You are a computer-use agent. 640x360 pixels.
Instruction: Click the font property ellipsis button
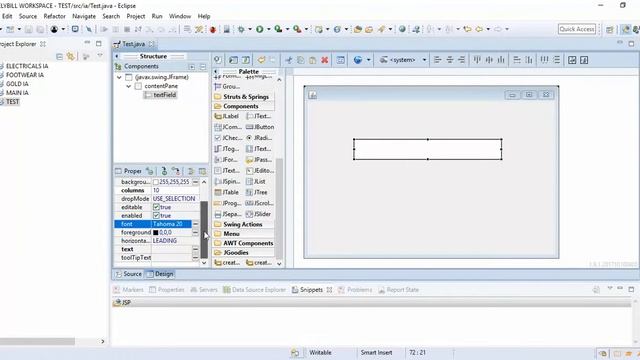pos(196,224)
